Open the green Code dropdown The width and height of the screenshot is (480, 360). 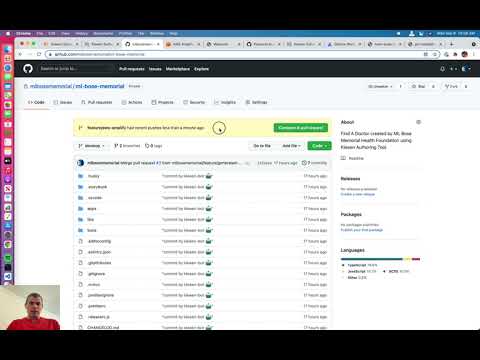[319, 146]
